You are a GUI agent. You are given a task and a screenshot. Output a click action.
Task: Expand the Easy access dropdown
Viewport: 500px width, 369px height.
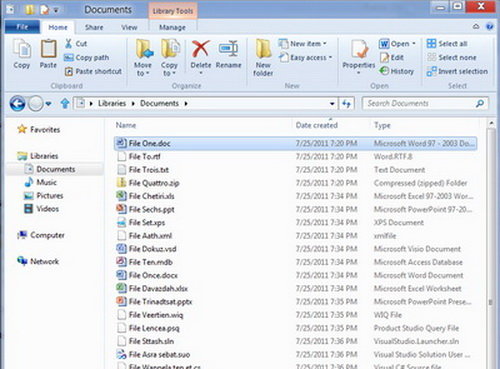click(330, 58)
